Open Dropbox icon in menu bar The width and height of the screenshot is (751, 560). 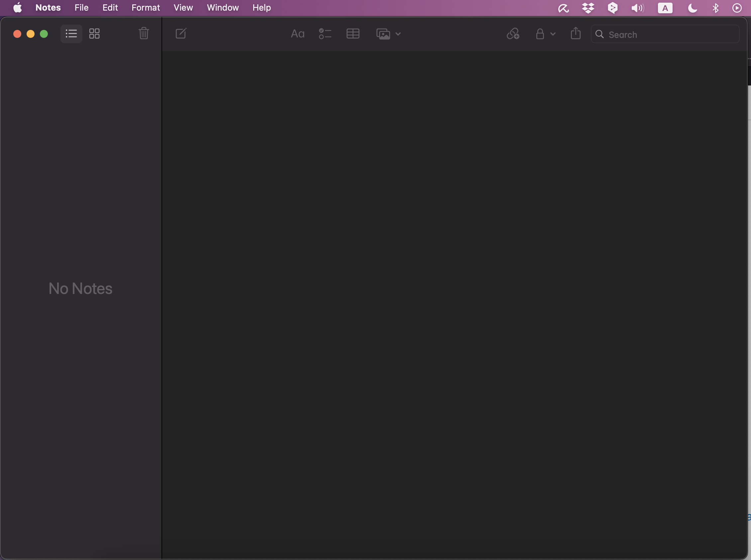pyautogui.click(x=588, y=8)
